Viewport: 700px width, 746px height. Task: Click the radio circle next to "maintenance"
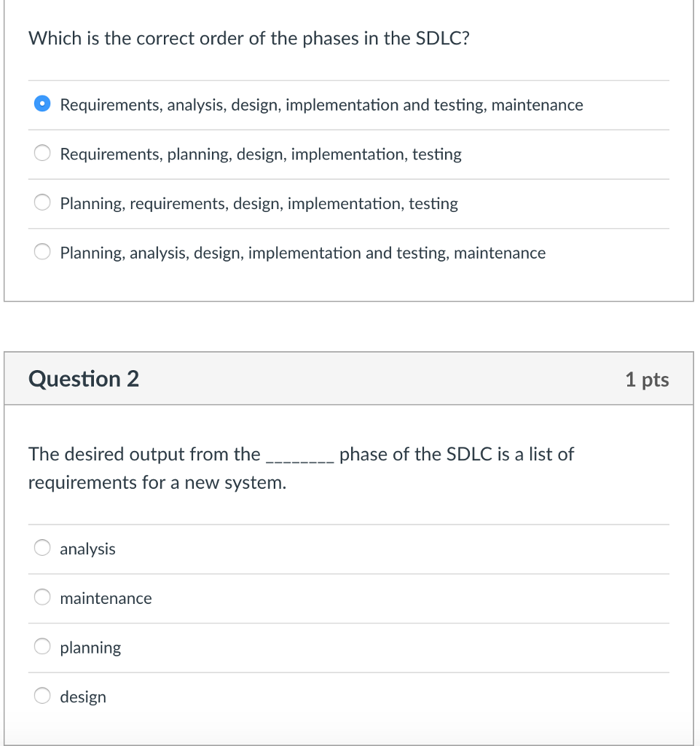[x=42, y=597]
